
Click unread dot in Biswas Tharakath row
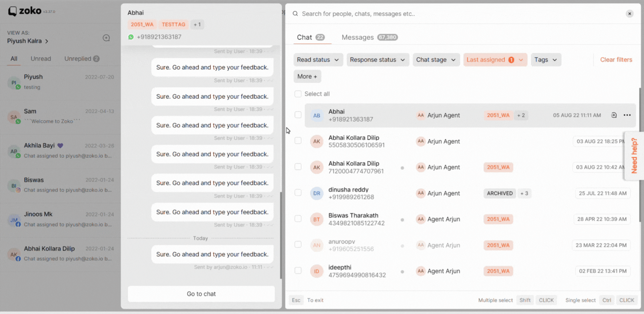click(x=402, y=219)
